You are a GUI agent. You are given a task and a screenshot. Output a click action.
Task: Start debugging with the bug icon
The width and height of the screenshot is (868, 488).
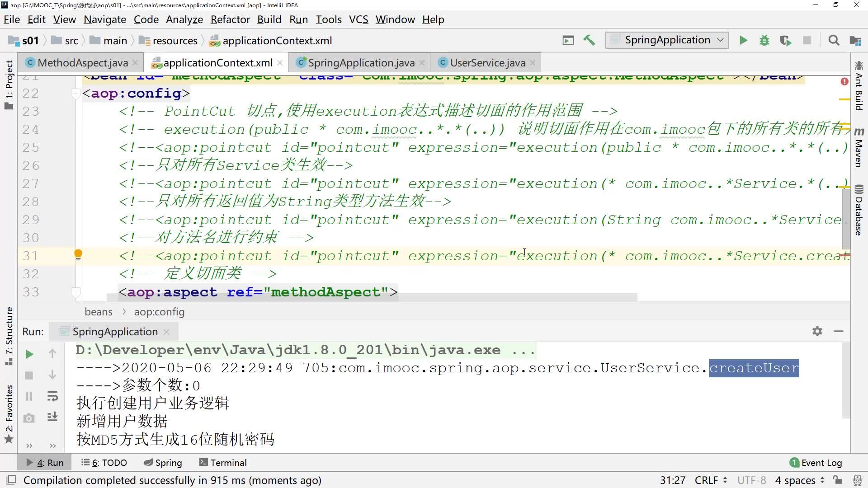[764, 41]
